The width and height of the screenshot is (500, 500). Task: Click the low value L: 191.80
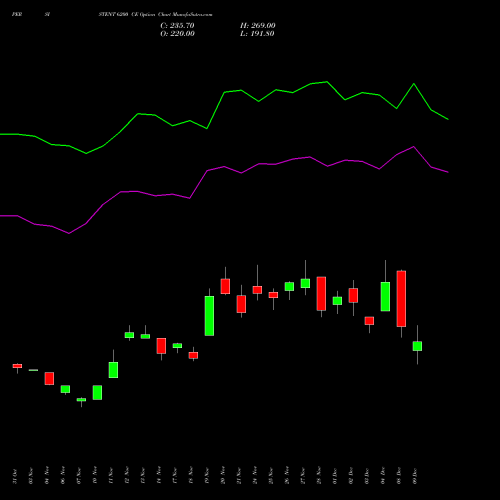257,34
